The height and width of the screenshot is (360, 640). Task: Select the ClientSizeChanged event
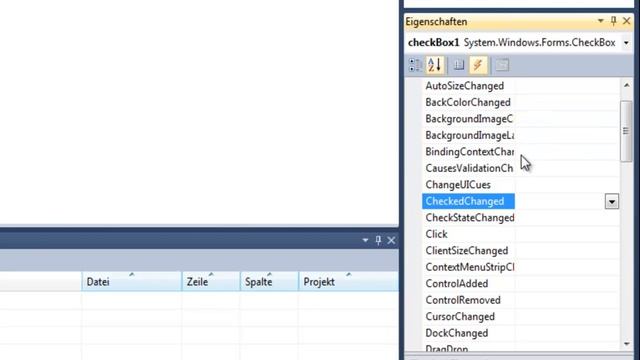467,251
